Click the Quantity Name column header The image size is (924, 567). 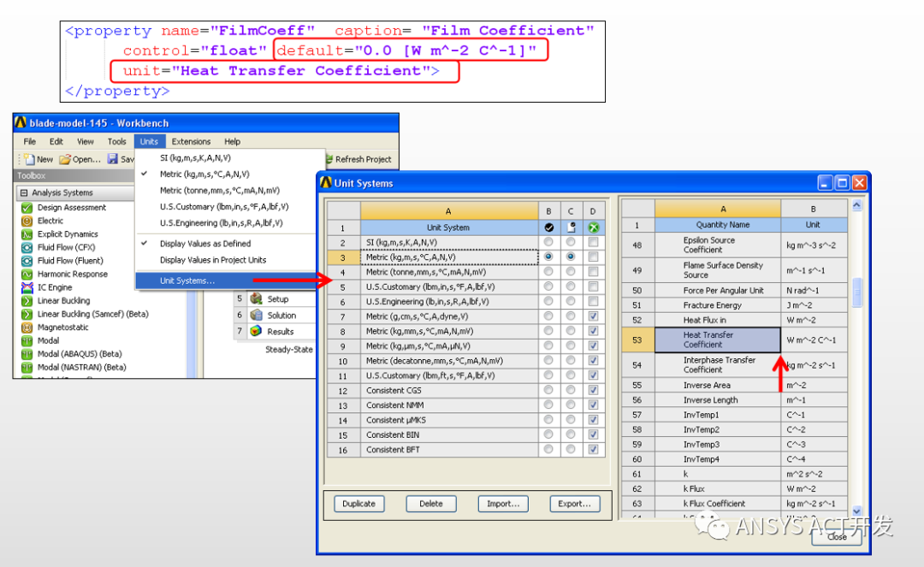(718, 224)
